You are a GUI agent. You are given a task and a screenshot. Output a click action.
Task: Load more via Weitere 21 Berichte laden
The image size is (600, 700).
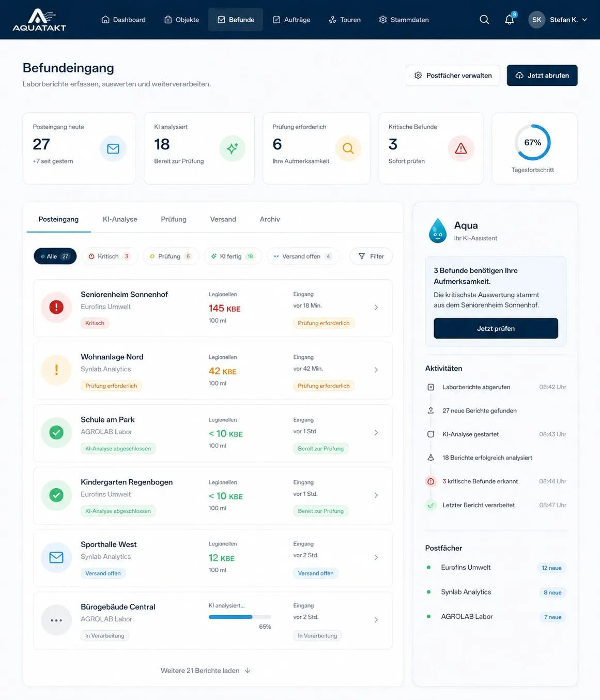(x=206, y=671)
